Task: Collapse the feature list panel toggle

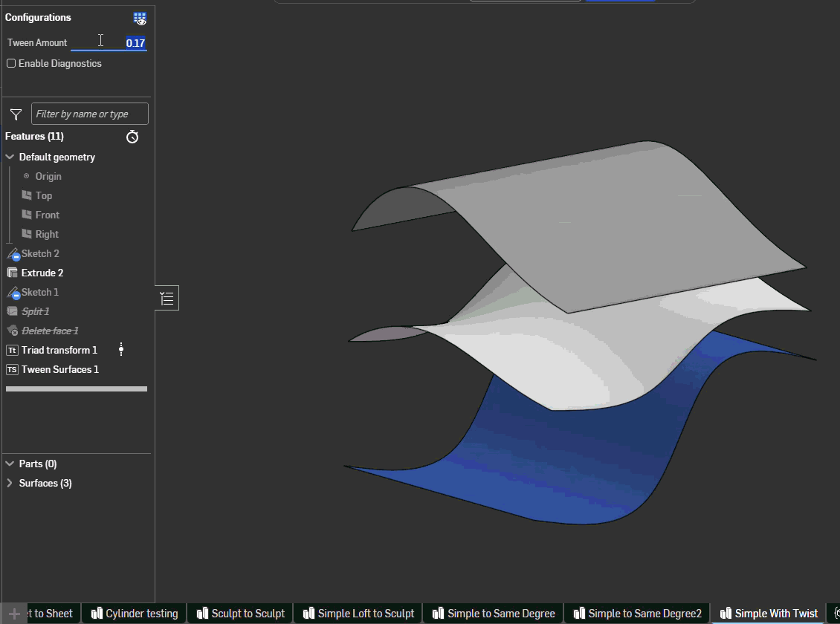Action: (167, 299)
